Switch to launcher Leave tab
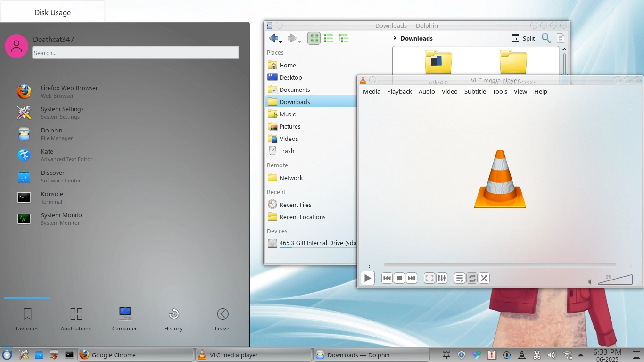Viewport: 644px width, 362px height. tap(222, 319)
